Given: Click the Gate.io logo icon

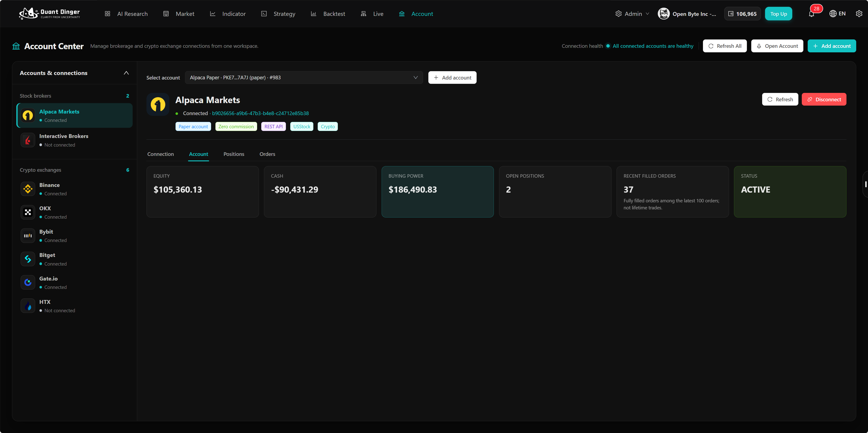Looking at the screenshot, I should pyautogui.click(x=28, y=283).
